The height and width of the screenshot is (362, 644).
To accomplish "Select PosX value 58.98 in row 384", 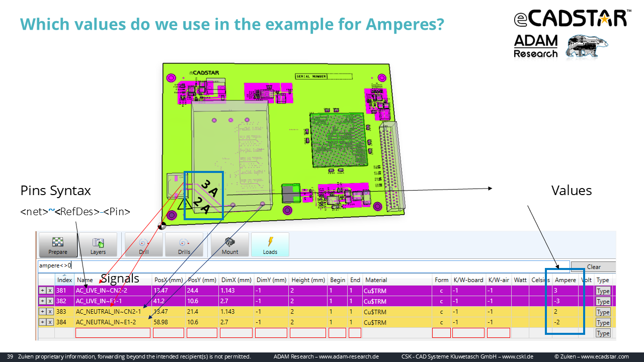I will (x=169, y=322).
